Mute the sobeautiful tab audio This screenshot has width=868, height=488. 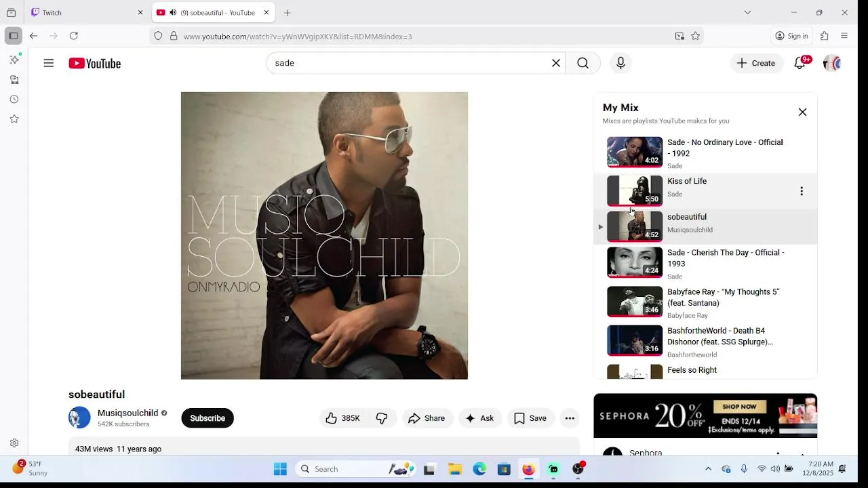click(173, 12)
